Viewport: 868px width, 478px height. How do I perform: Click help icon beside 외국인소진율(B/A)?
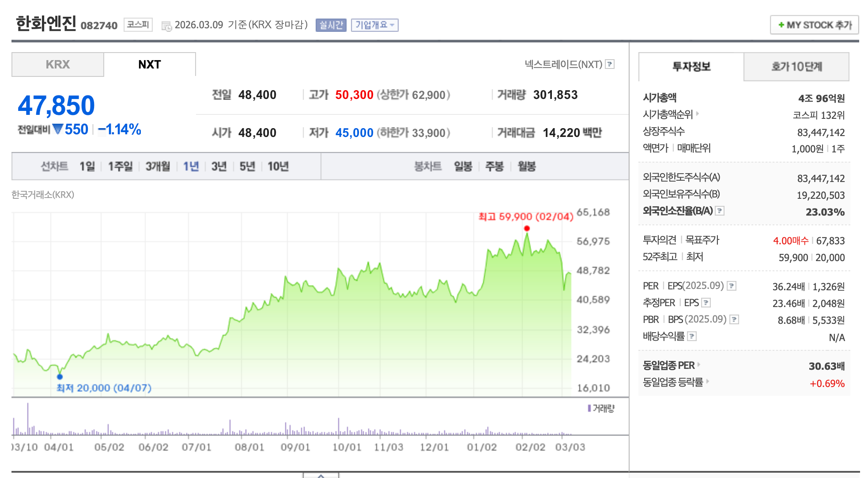[720, 211]
